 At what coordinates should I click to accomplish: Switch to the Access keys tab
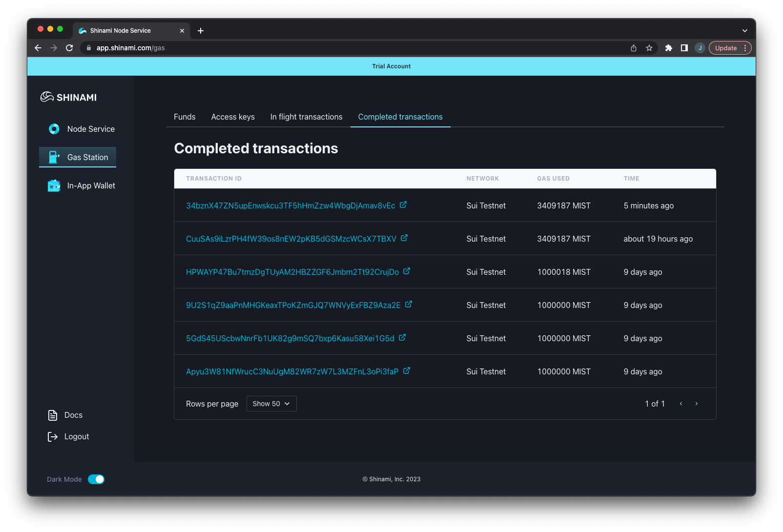pos(233,117)
